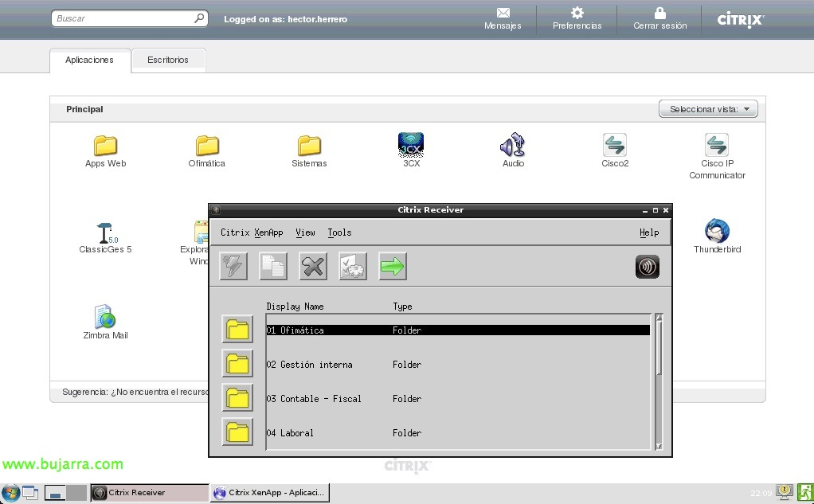Click Citrix XenApp - Aplicaci... taskbar button
Viewport: 814px width, 504px height.
[x=270, y=493]
